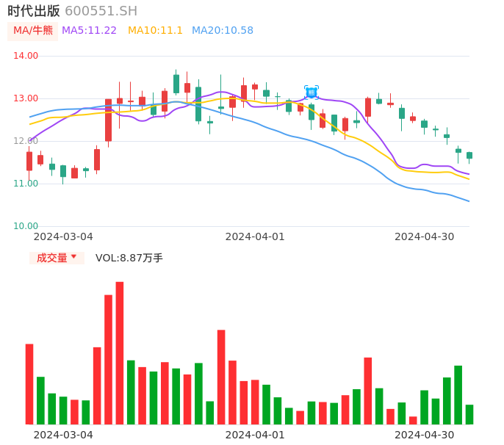Screen dimensions: 504x445
Task: Click the 14.00 price axis label
Action: click(26, 56)
